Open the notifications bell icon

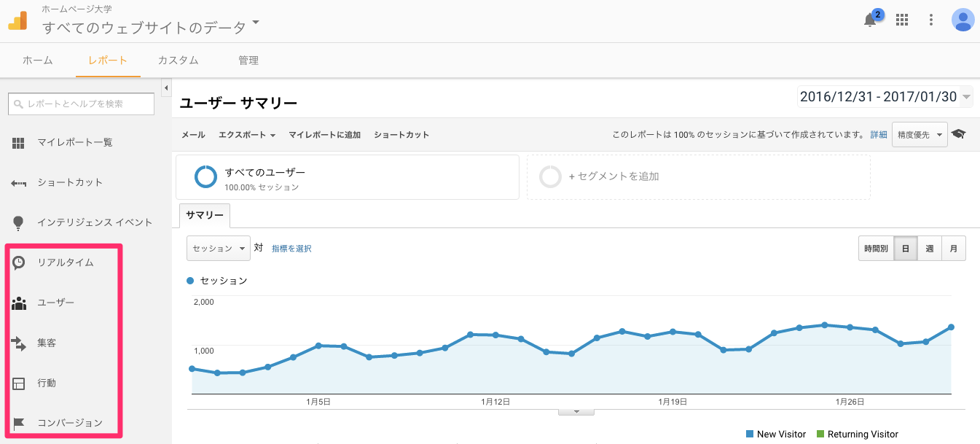pos(870,20)
